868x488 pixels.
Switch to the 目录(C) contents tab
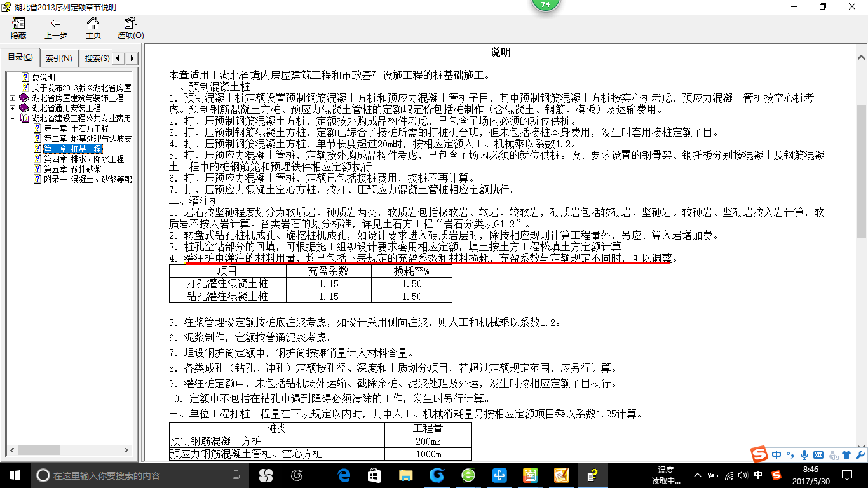point(20,58)
